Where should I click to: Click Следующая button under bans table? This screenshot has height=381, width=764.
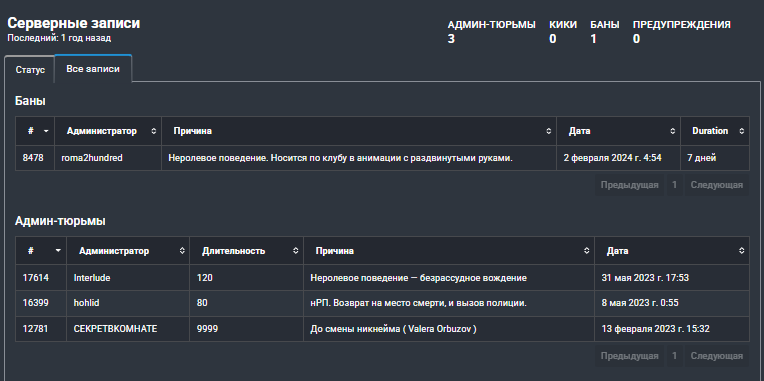click(x=716, y=185)
